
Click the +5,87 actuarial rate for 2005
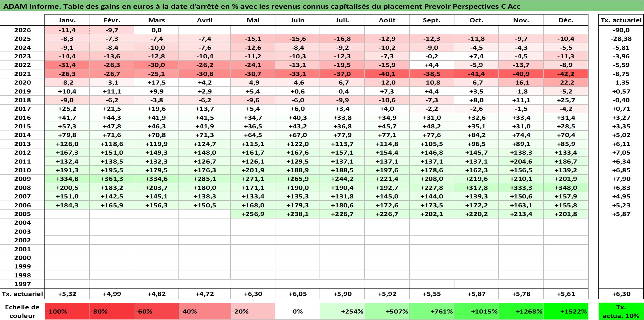pos(621,214)
